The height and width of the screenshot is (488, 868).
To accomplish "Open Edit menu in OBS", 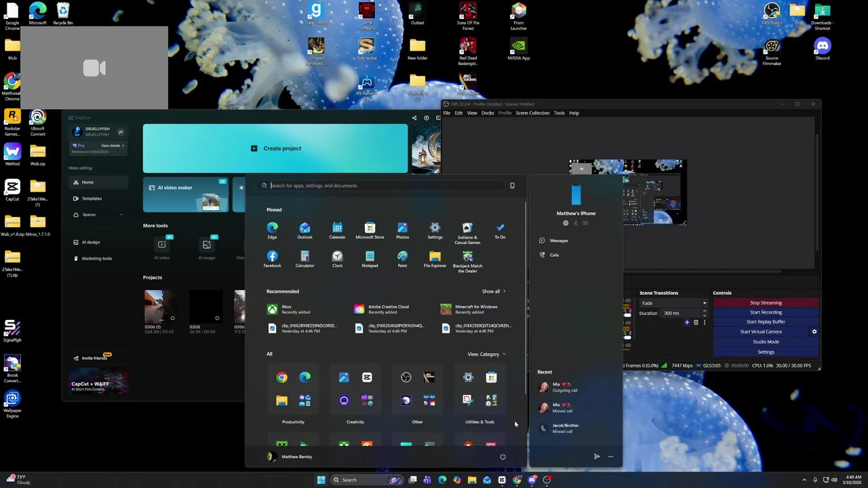I will 458,113.
